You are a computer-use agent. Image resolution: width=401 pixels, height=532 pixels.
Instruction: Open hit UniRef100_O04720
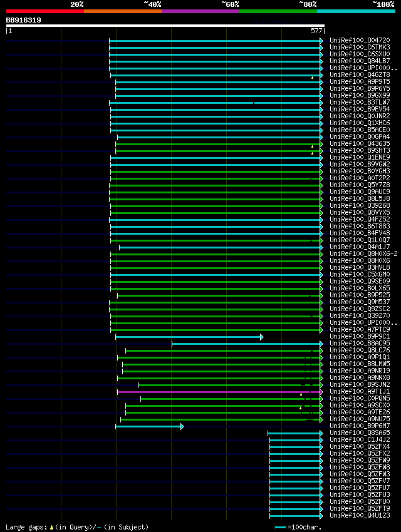[x=360, y=40]
